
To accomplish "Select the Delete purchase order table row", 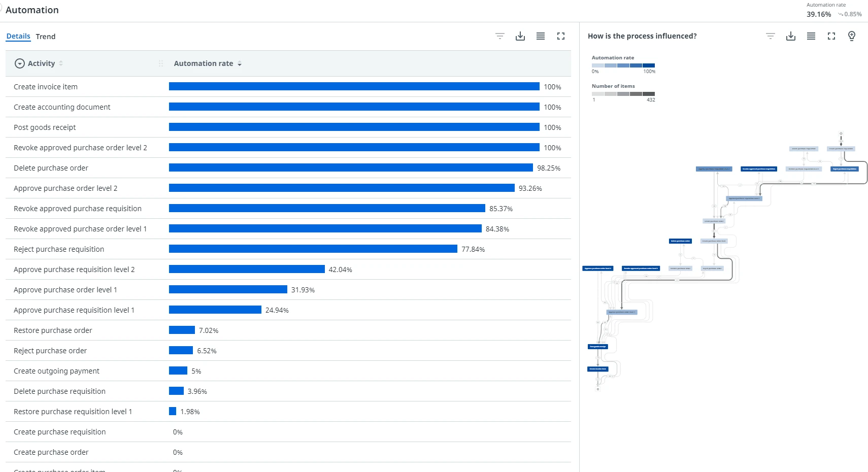I will coord(288,168).
